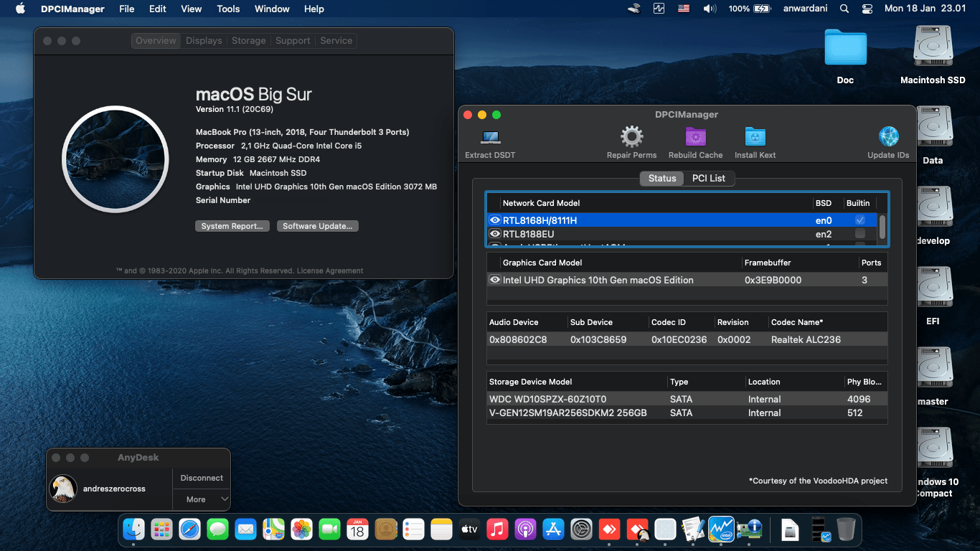Run Repair Perms gear icon

(631, 136)
